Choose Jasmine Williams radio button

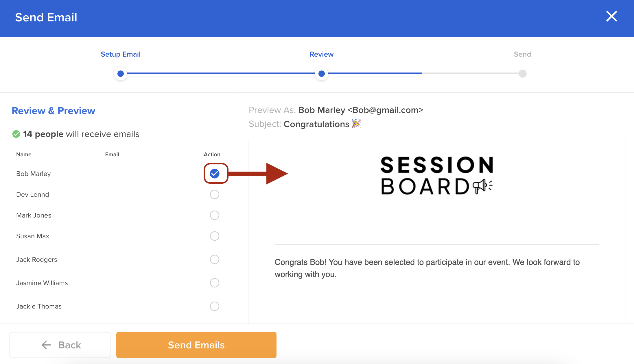click(x=215, y=283)
